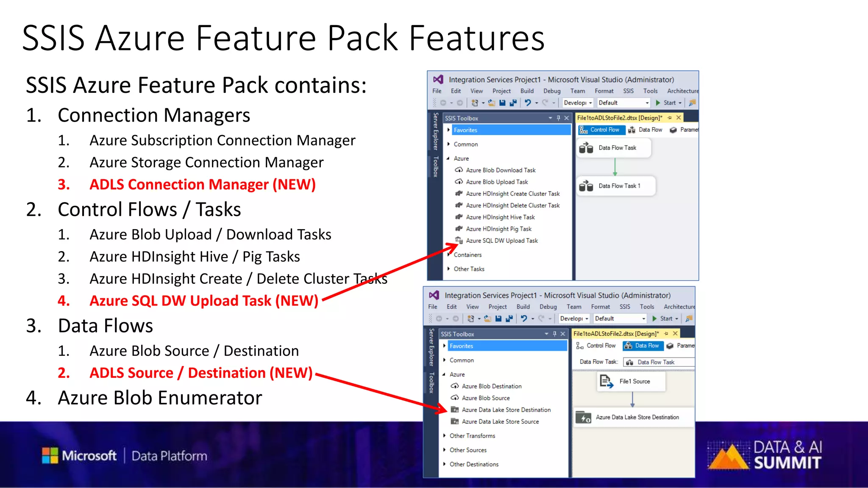The width and height of the screenshot is (868, 488).
Task: Click New Project icon in upper Visual Studio toolbar
Action: (x=475, y=103)
